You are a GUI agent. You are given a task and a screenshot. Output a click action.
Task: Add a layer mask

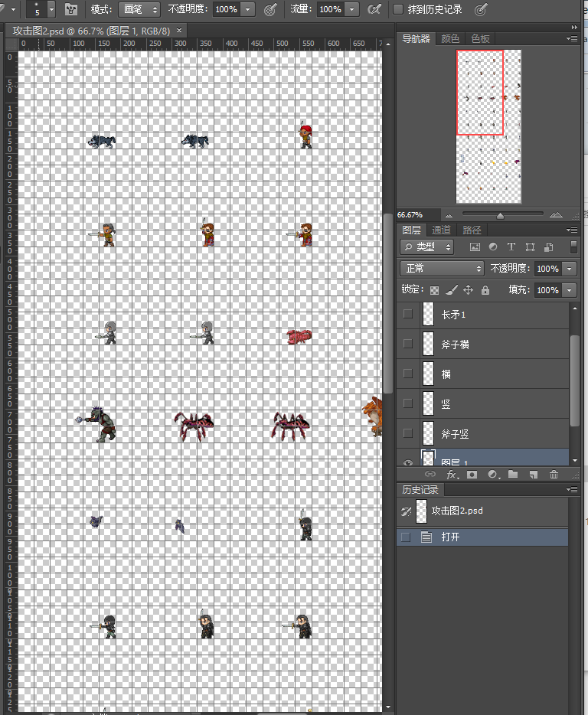pos(472,474)
